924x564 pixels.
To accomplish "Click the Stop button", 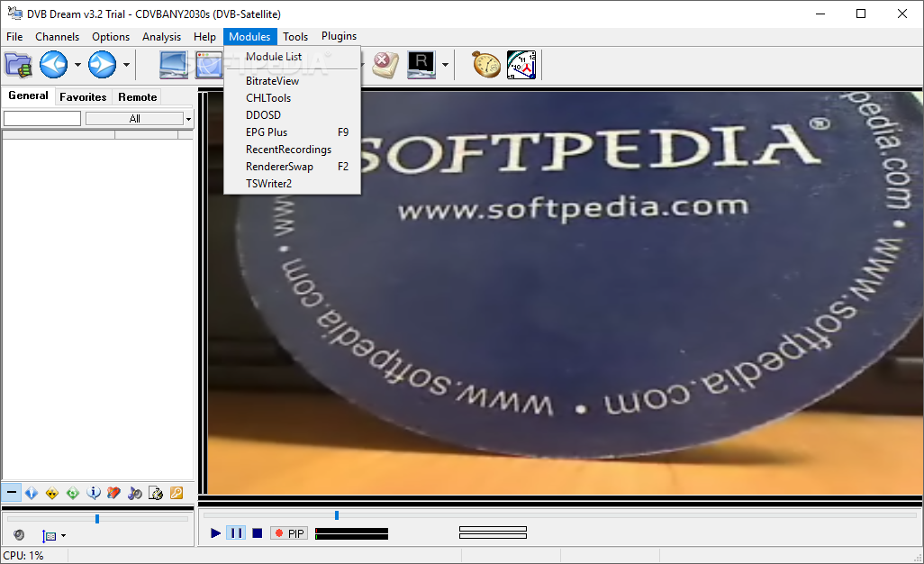I will click(258, 533).
